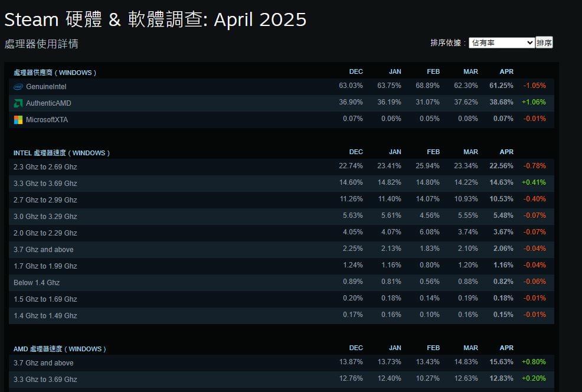Click the 1.4 Ghz to 1.49 Ghz row
The image size is (582, 392).
coord(282,315)
